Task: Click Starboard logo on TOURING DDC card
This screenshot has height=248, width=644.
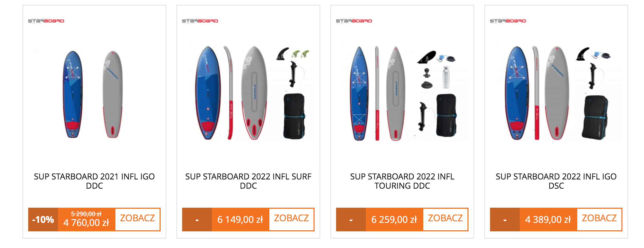Action: point(354,21)
